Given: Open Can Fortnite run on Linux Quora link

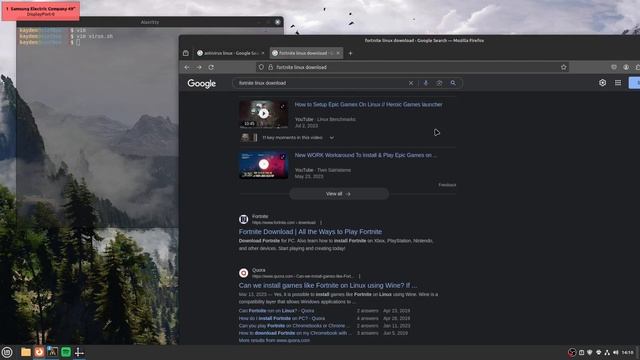Looking at the screenshot, I should (x=276, y=311).
